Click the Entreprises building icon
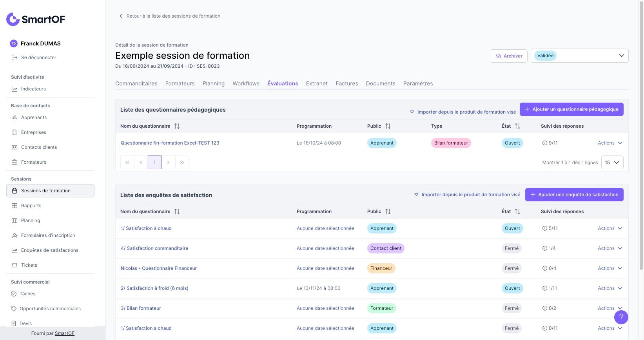The height and width of the screenshot is (340, 644). (x=15, y=132)
